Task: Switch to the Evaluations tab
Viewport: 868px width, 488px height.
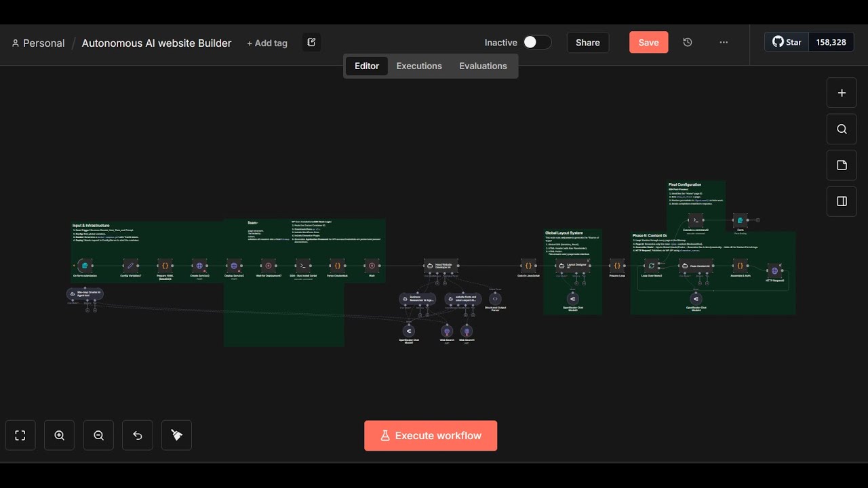Action: click(x=483, y=66)
